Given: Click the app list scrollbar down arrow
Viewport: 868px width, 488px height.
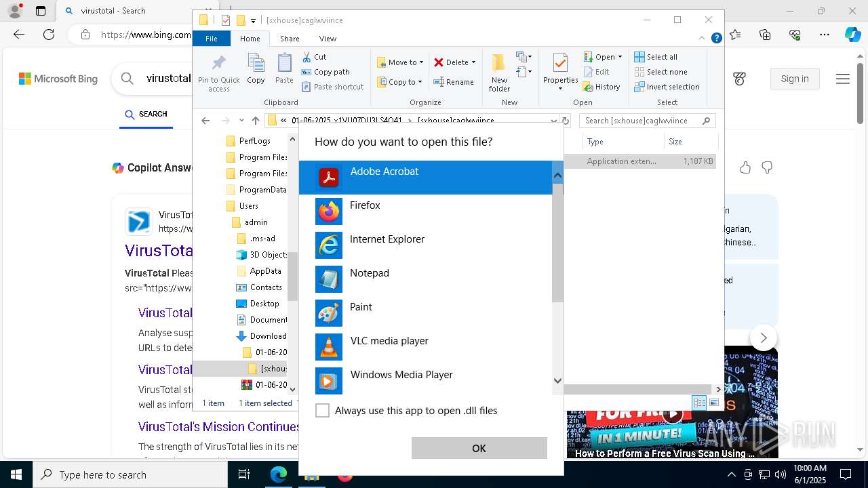Looking at the screenshot, I should coord(557,381).
